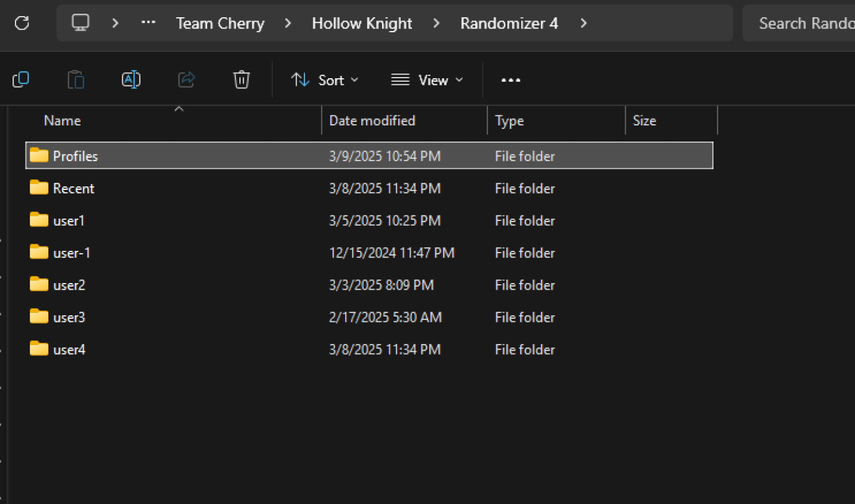The image size is (855, 504).
Task: Click date 3/9/2025 10:54 PM
Action: [x=385, y=156]
